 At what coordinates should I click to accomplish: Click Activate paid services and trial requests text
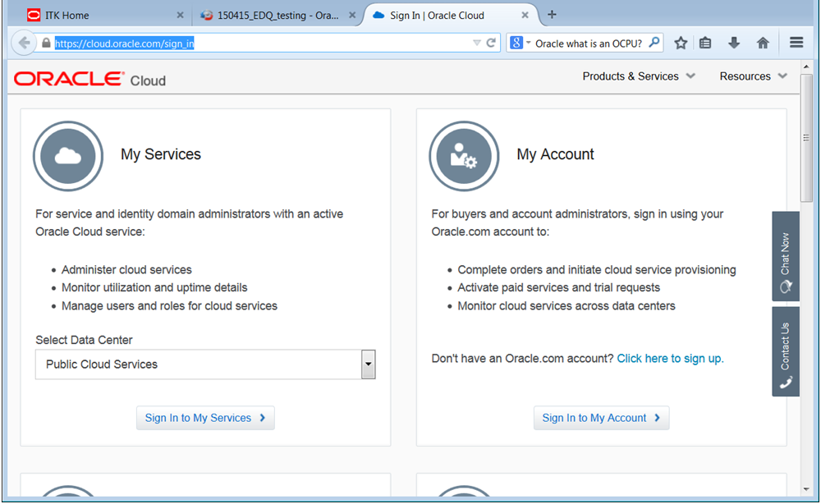[x=558, y=287]
